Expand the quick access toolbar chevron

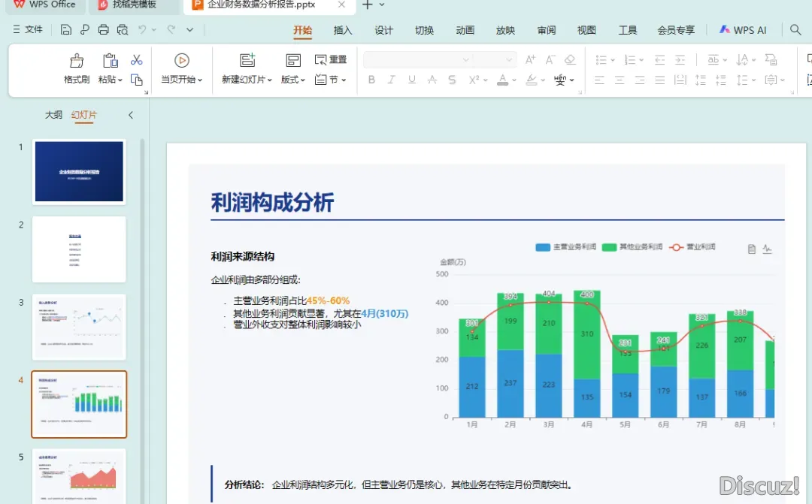coord(190,29)
